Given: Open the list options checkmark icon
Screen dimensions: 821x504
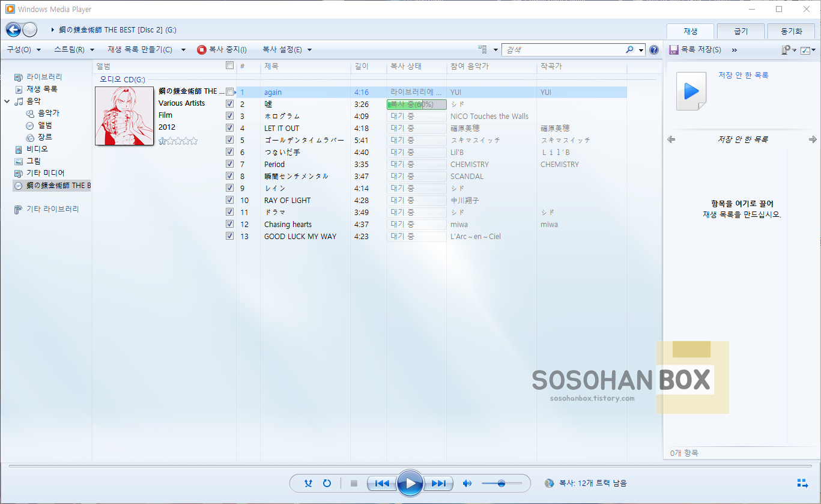Looking at the screenshot, I should (806, 50).
